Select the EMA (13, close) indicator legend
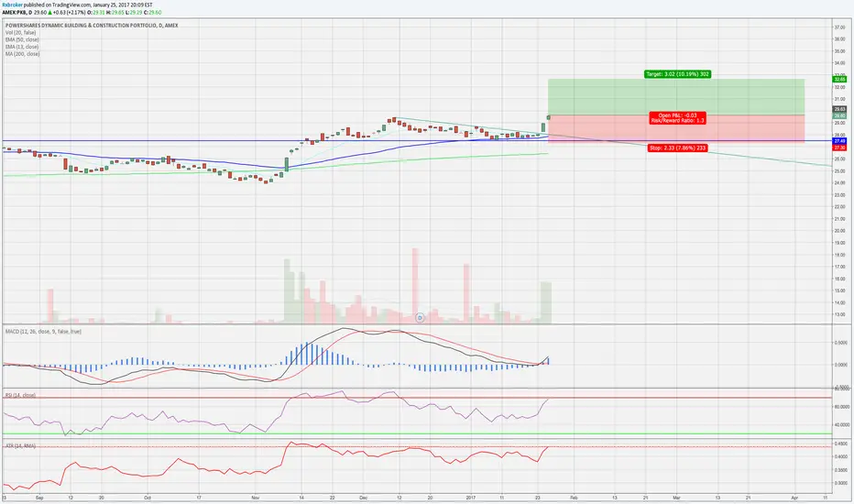 pos(22,47)
